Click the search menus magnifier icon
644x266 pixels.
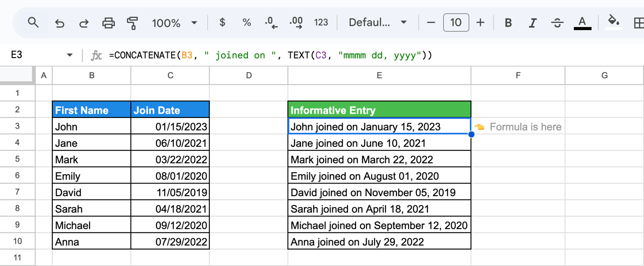click(33, 23)
